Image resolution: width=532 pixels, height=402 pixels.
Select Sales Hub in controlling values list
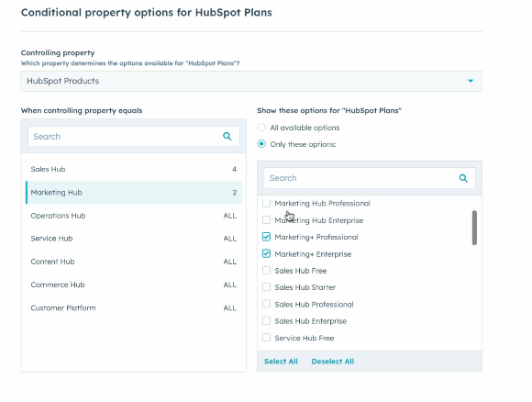tap(134, 169)
